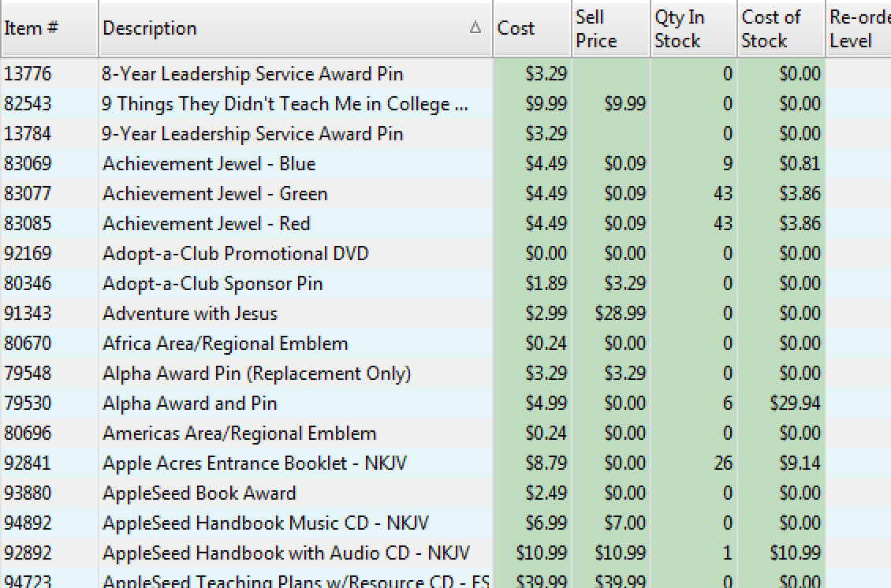Select 8-Year Leadership Service Award Pin row

pos(252,74)
